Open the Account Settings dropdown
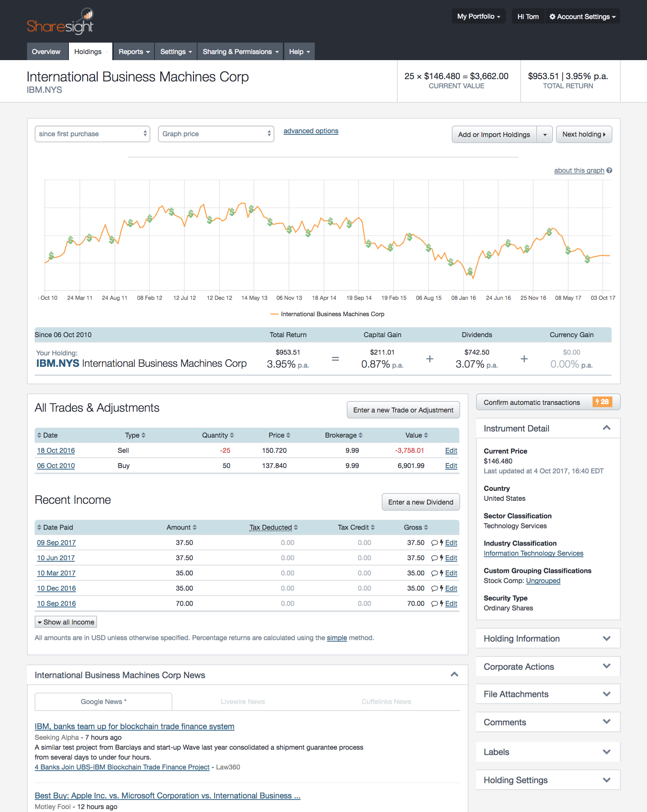This screenshot has width=647, height=812. [582, 16]
